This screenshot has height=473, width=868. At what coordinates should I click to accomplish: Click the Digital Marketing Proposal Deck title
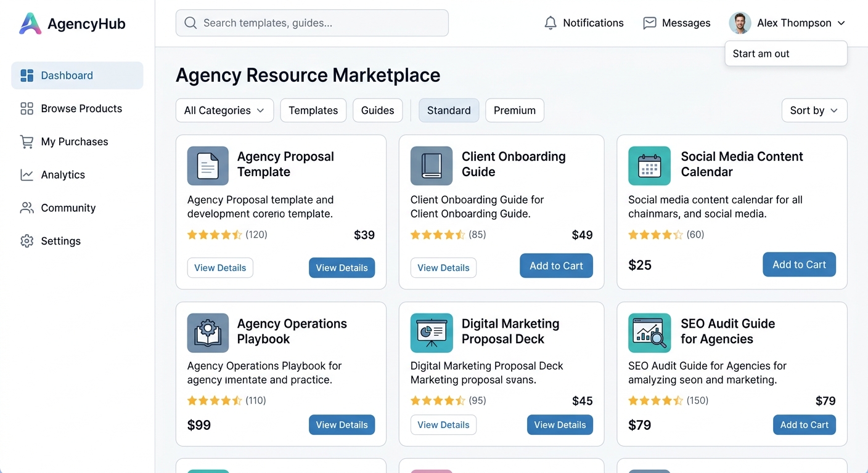click(x=510, y=331)
